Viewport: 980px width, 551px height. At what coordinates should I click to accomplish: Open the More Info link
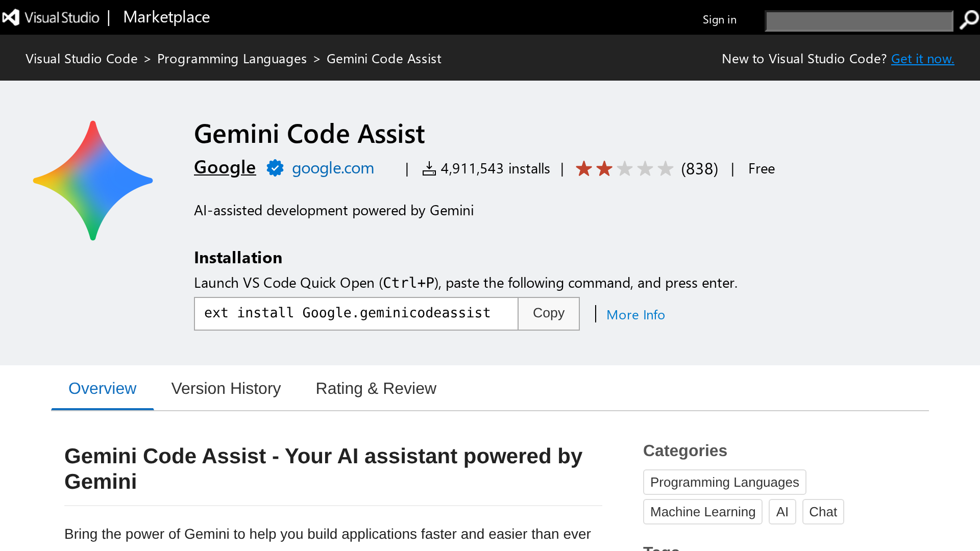635,315
